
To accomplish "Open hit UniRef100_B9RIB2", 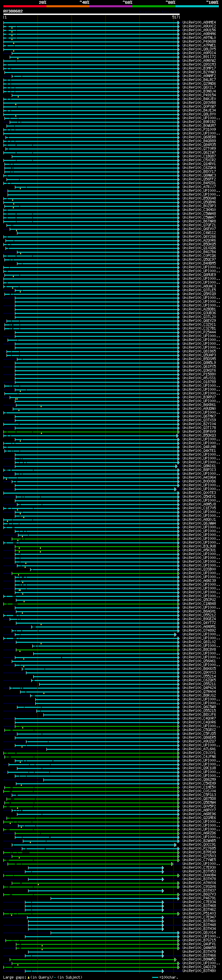I will click(199, 122).
